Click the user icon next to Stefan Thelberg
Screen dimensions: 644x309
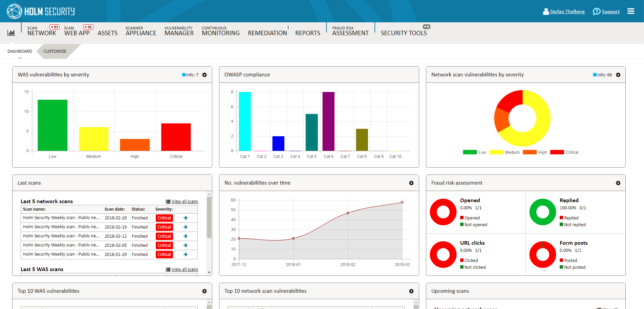coord(545,11)
